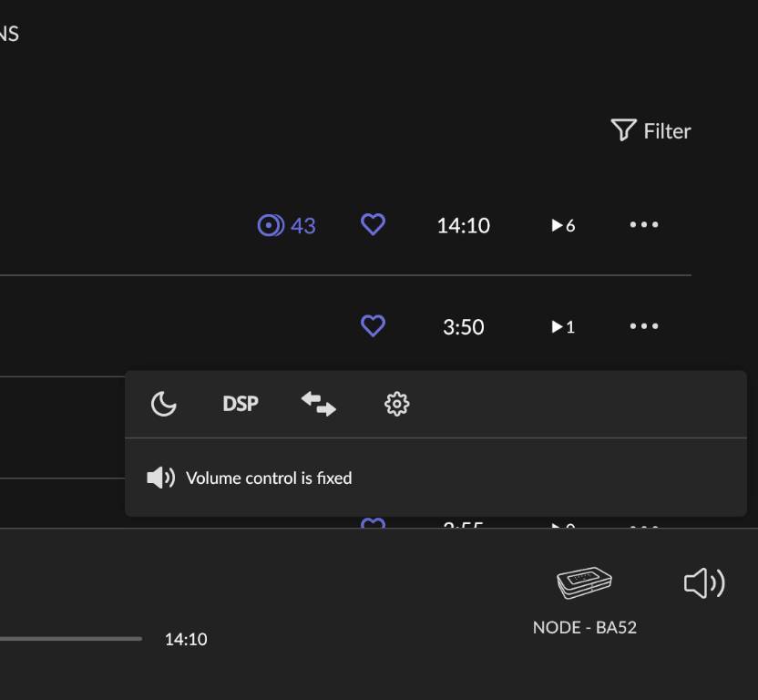Click the 43 versions disc icon
The width and height of the screenshot is (758, 700).
click(271, 225)
